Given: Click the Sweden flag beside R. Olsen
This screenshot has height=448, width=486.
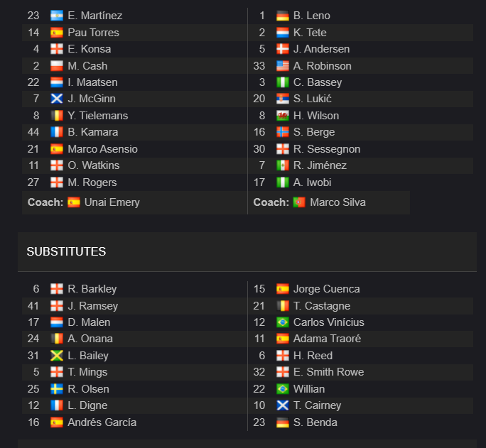Looking at the screenshot, I should [57, 389].
